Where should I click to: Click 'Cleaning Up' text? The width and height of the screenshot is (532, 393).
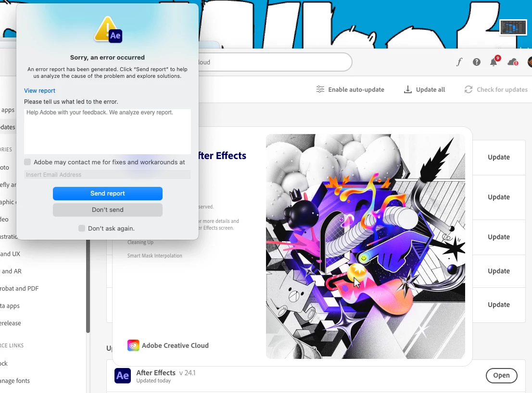(x=140, y=242)
